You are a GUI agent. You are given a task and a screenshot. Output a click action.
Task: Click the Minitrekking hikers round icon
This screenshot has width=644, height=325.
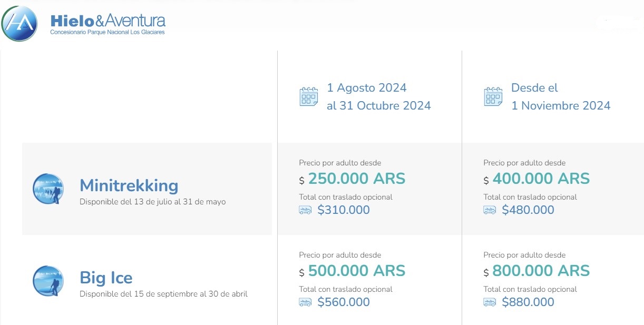point(48,189)
